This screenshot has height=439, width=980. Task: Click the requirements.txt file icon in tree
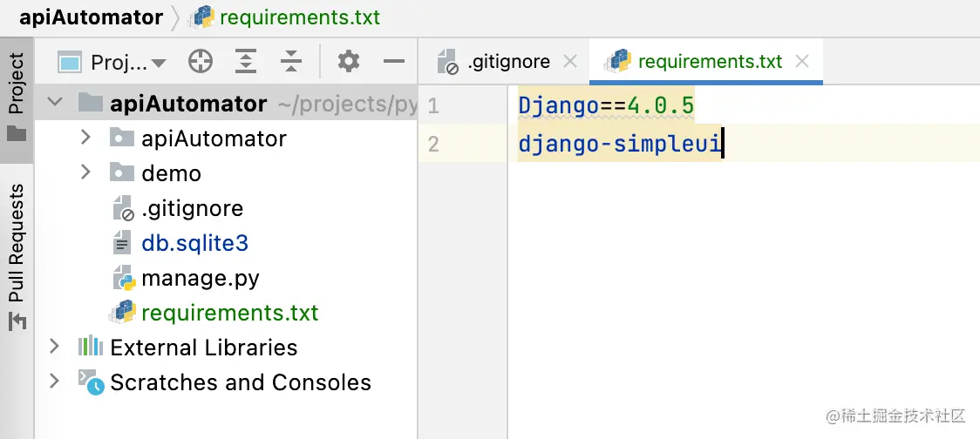[122, 312]
